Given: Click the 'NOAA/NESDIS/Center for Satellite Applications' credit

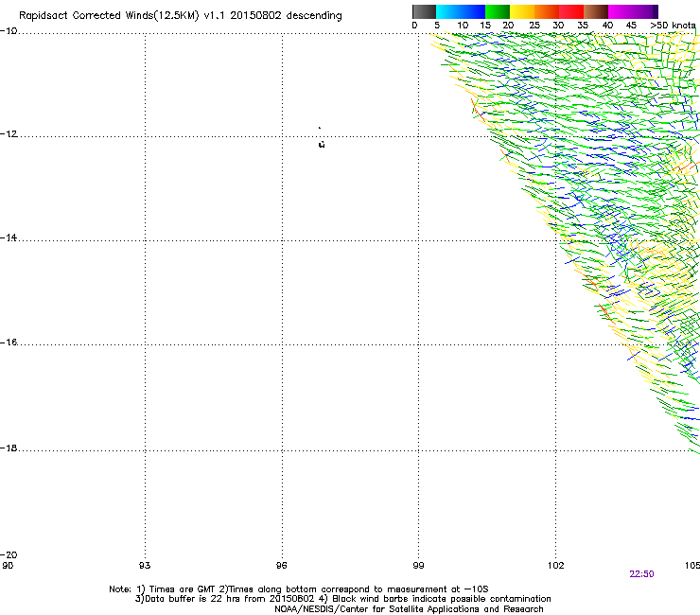Looking at the screenshot, I should click(x=378, y=609).
